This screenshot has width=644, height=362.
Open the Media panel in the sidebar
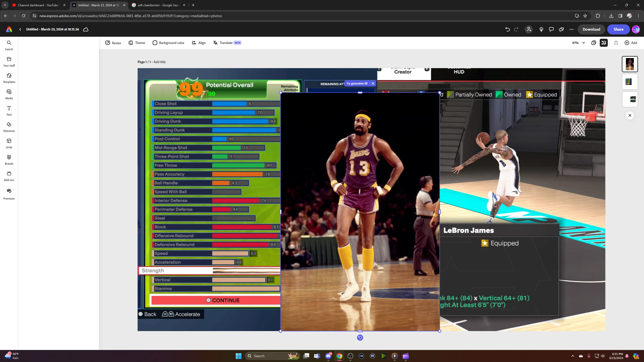pyautogui.click(x=9, y=94)
